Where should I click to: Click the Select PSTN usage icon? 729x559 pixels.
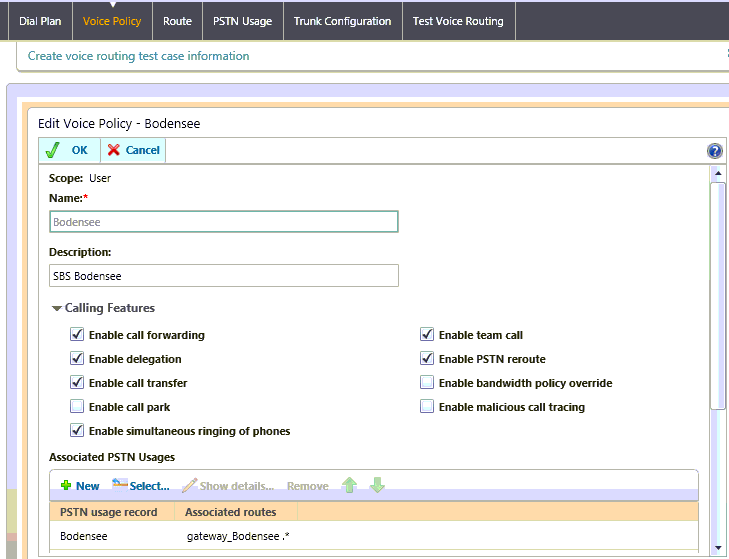119,485
